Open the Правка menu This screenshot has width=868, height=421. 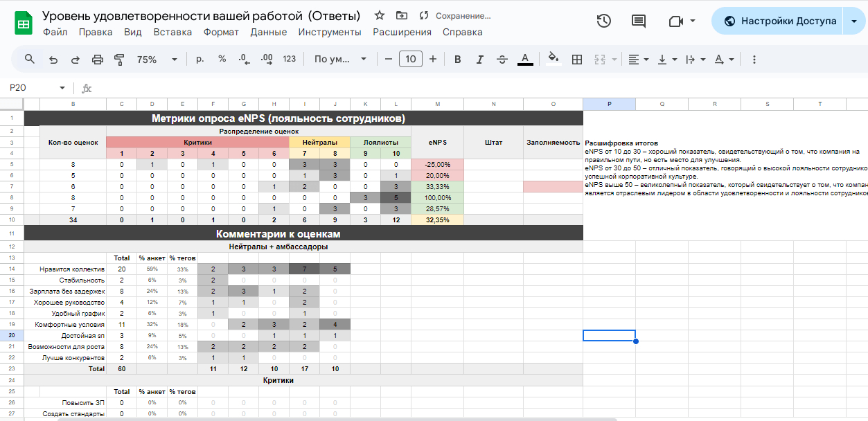(96, 32)
